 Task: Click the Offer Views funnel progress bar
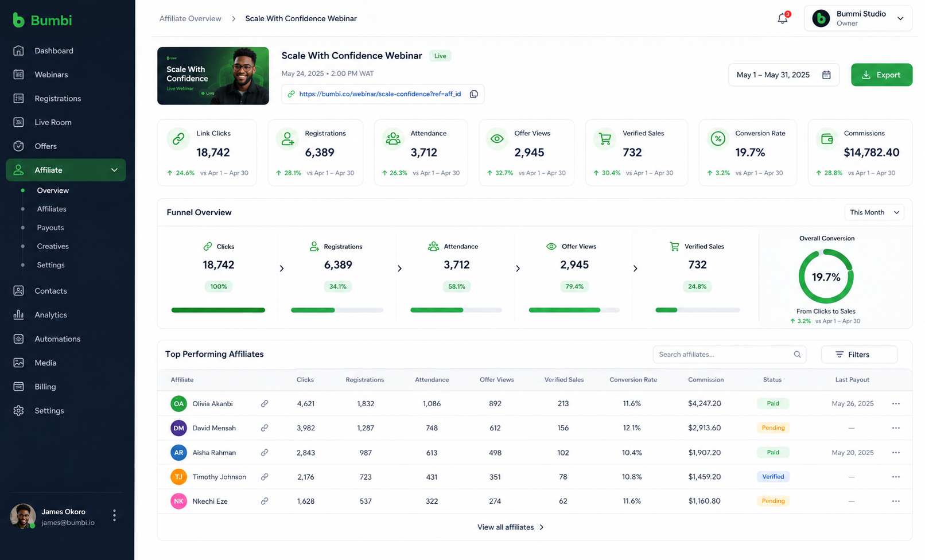tap(574, 310)
